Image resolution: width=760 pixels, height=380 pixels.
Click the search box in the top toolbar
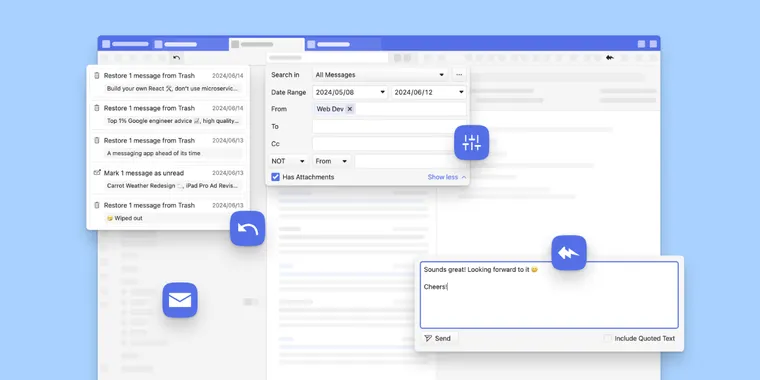[327, 58]
